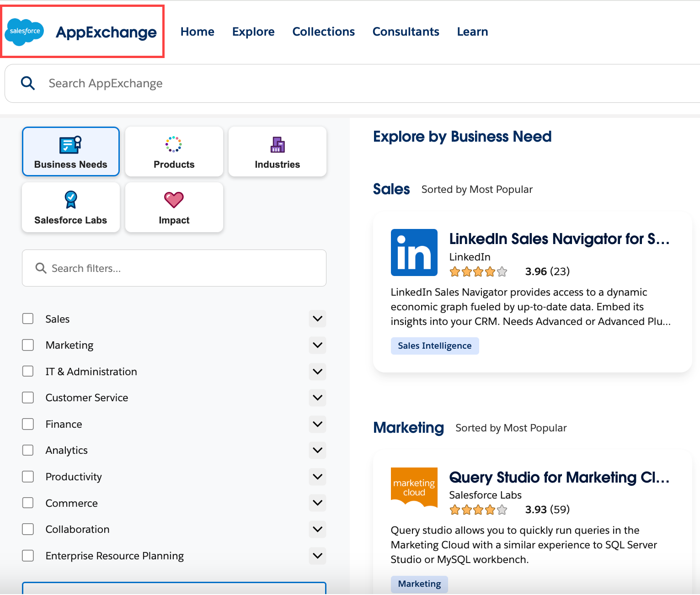Click the 3.93 (59) rating text

(x=548, y=510)
